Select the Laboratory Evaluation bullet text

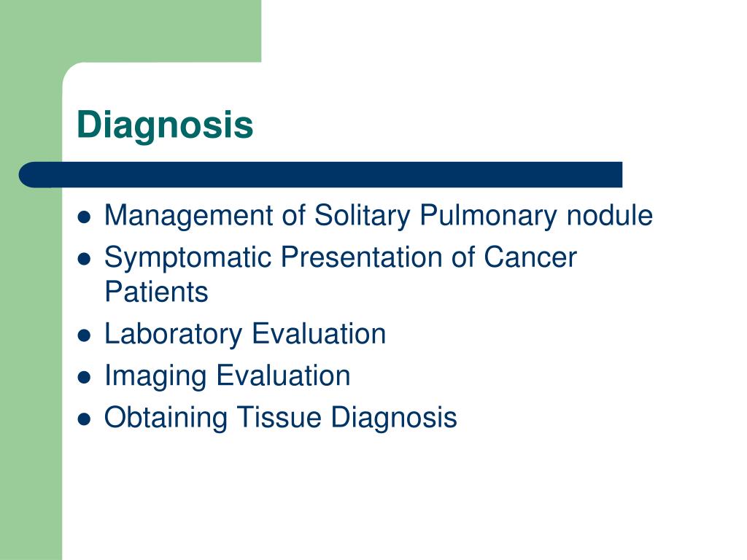click(245, 334)
